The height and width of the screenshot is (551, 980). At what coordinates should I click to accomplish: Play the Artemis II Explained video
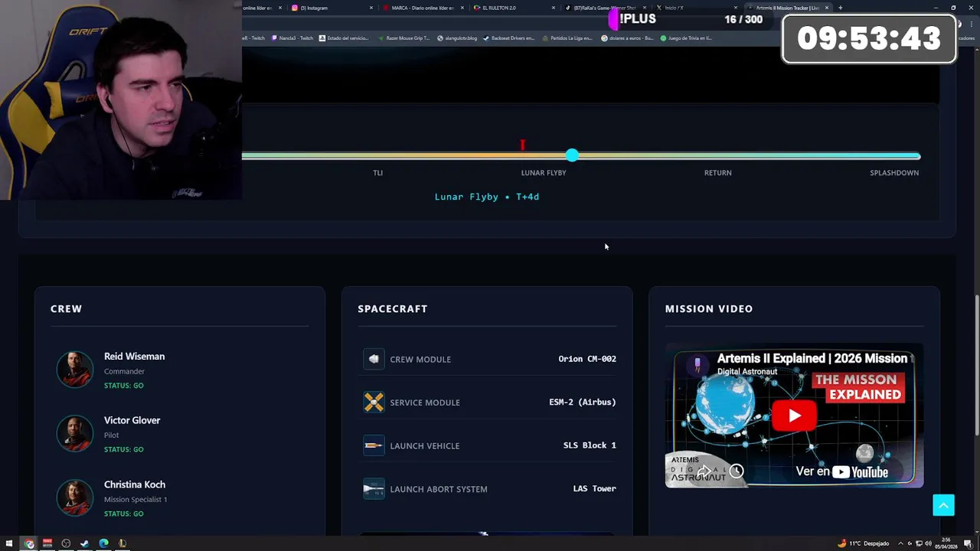pyautogui.click(x=794, y=416)
